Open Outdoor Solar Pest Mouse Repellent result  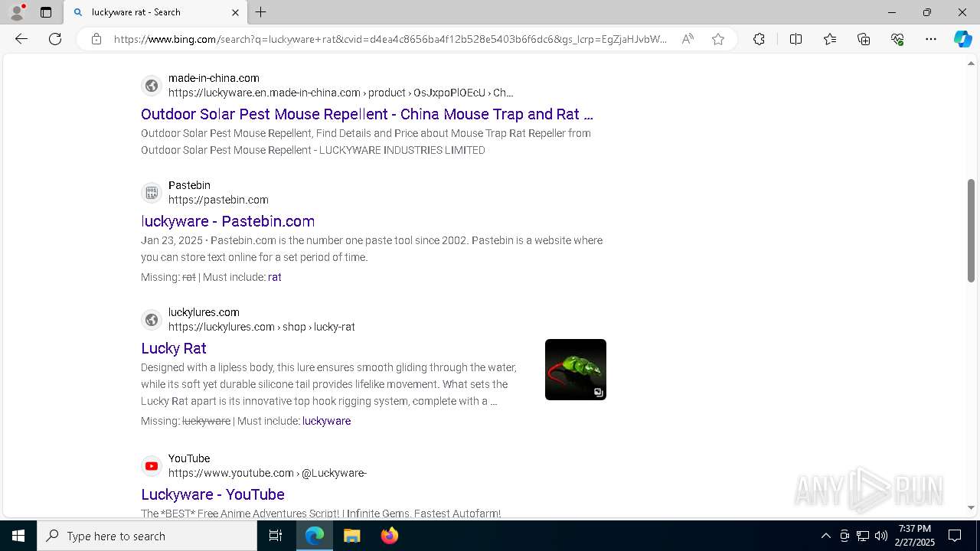tap(367, 114)
